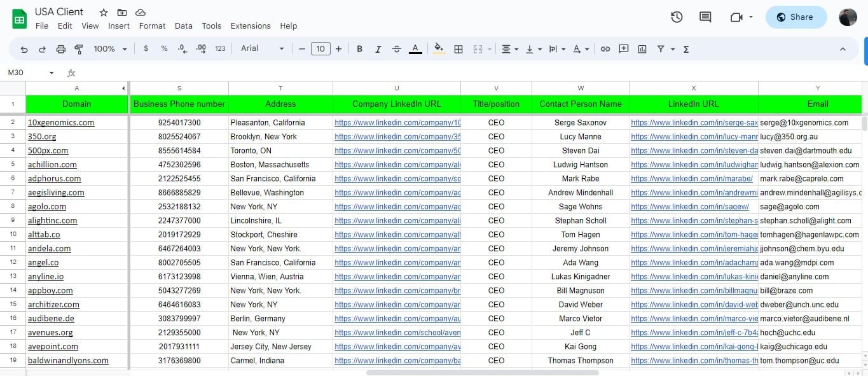Image resolution: width=868 pixels, height=376 pixels.
Task: Check the cloud document status icon
Action: [141, 12]
